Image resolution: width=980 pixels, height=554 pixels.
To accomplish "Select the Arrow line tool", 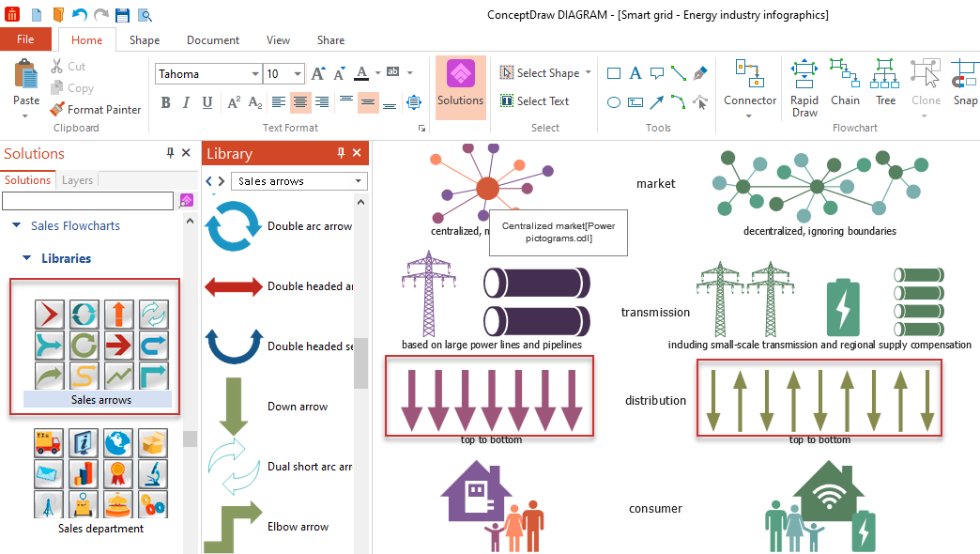I will pyautogui.click(x=657, y=102).
